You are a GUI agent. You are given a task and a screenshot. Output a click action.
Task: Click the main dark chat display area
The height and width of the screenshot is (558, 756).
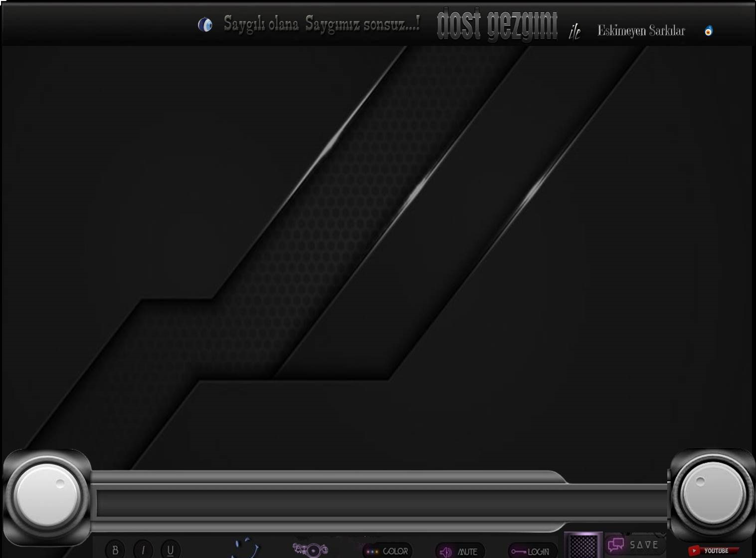tap(377, 250)
